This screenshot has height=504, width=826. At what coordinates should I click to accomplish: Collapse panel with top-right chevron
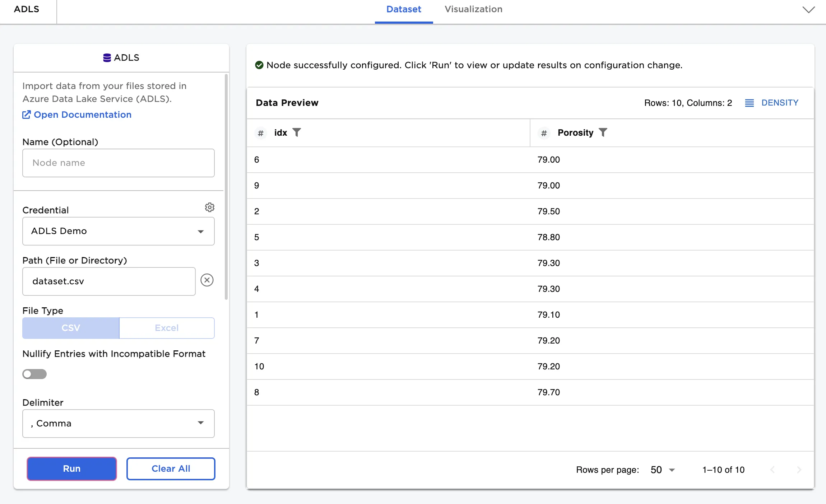(808, 10)
